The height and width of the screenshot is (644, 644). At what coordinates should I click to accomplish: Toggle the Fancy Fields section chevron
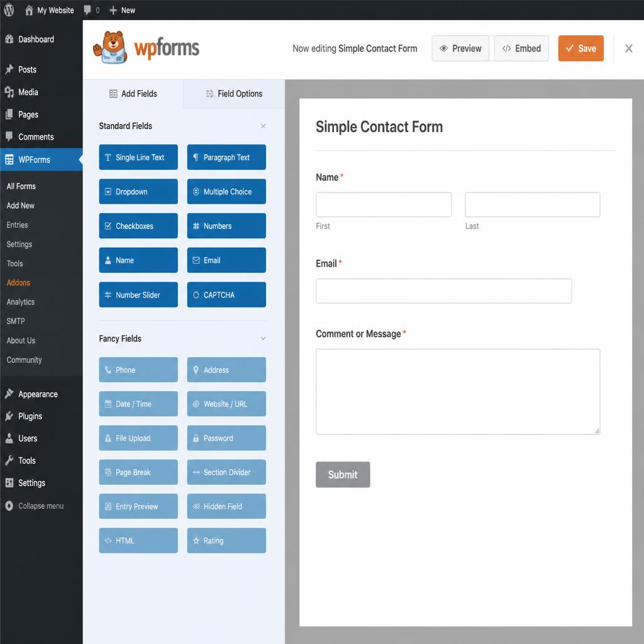(263, 338)
